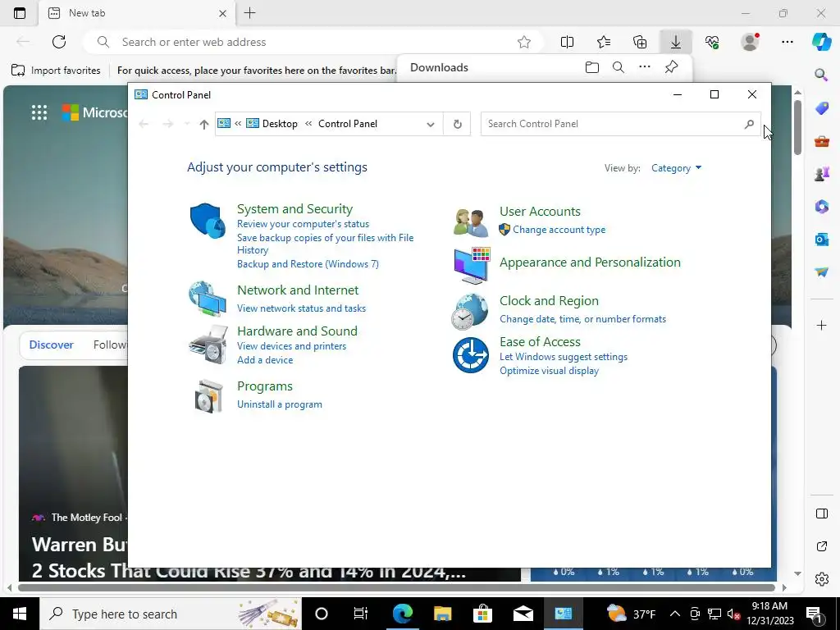Viewport: 840px width, 630px height.
Task: Click Change date, time, or number formats
Action: [x=582, y=319]
